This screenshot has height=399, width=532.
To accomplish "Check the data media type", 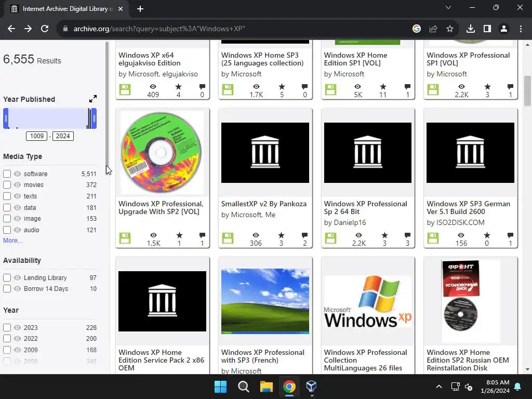I will point(7,208).
